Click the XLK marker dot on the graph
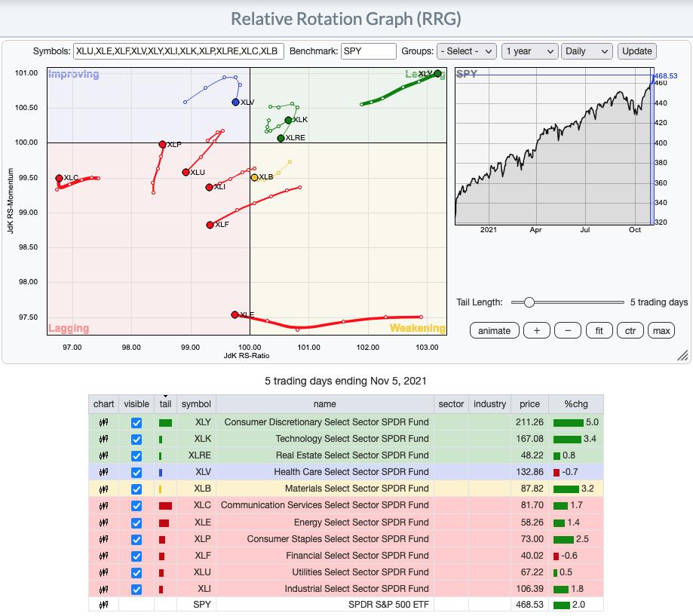This screenshot has width=693, height=616. 288,120
